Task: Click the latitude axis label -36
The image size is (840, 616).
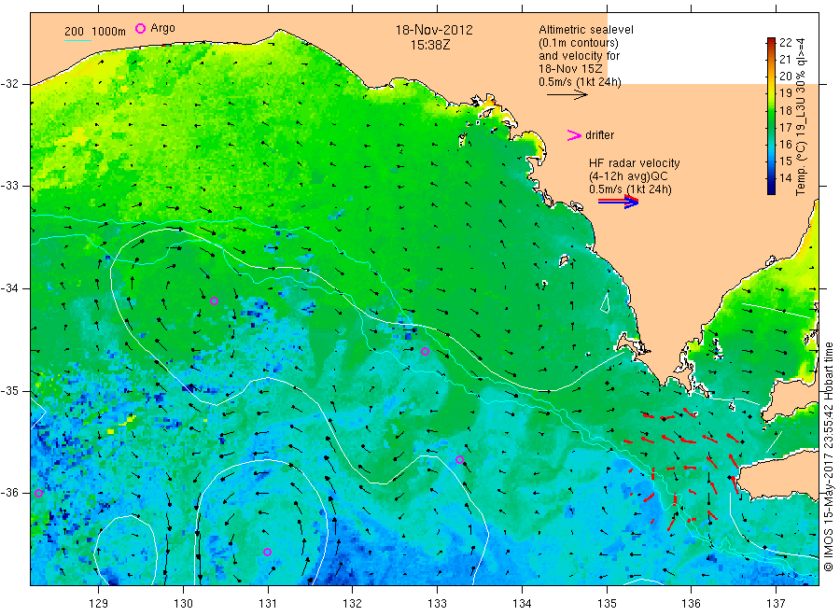Action: point(9,492)
